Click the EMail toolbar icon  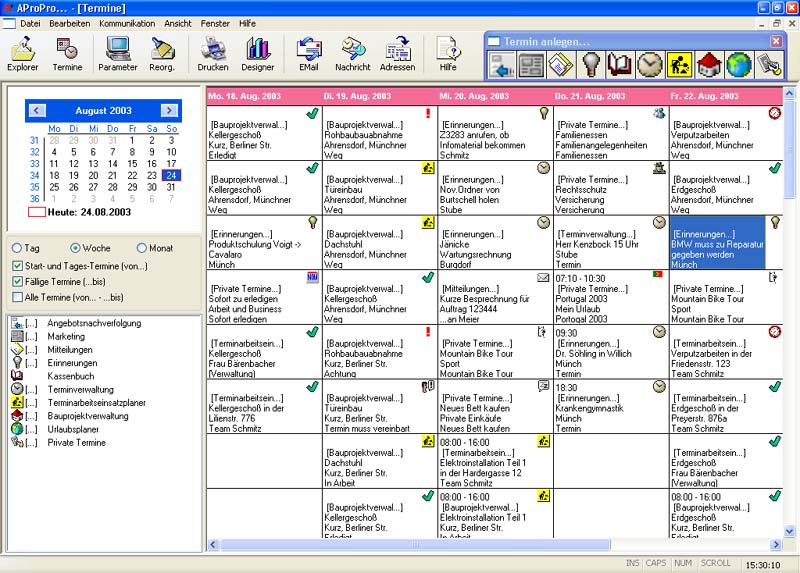(309, 54)
